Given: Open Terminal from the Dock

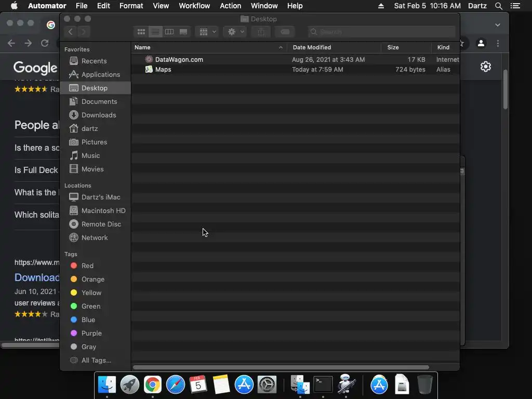Looking at the screenshot, I should click(323, 384).
